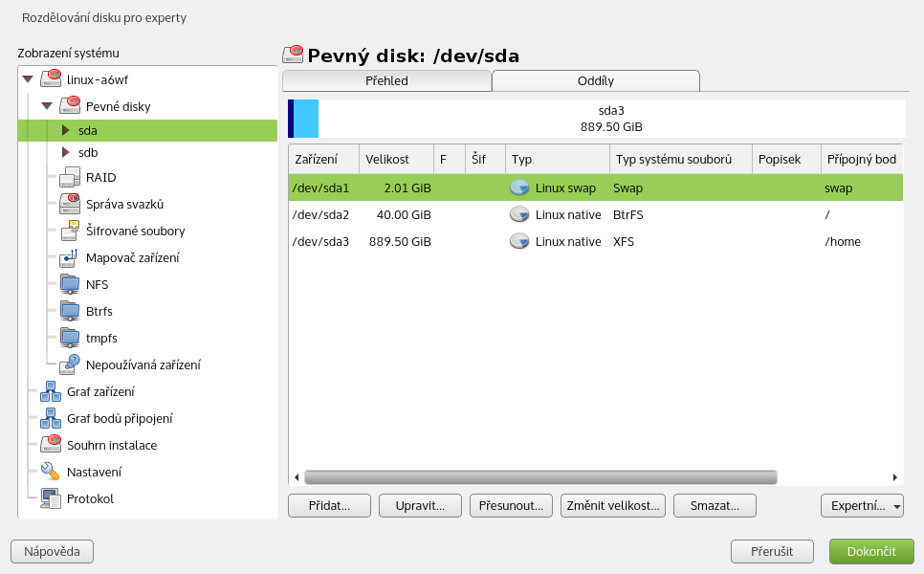
Task: Click the Přerušit abort button
Action: tap(772, 552)
